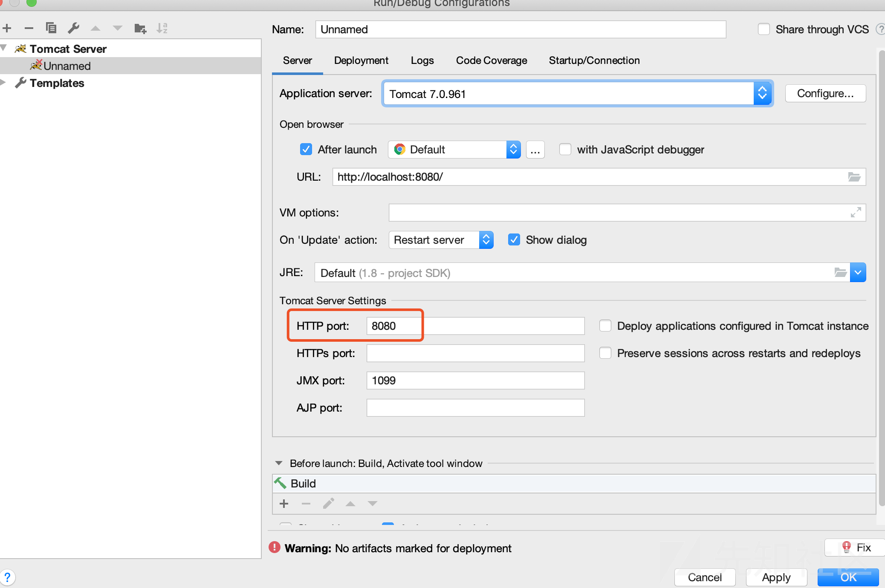Viewport: 885px width, 588px height.
Task: Remove before-launch task minus icon
Action: point(306,504)
